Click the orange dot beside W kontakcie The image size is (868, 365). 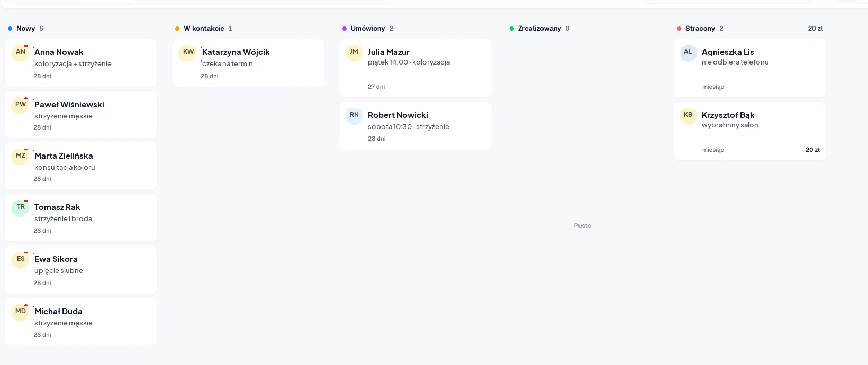[177, 29]
